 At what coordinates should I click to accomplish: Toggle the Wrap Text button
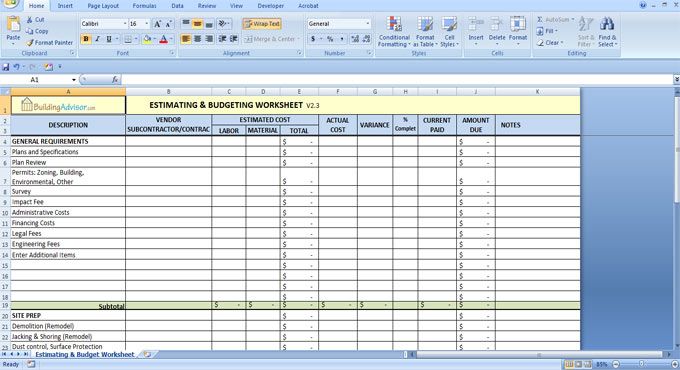262,24
